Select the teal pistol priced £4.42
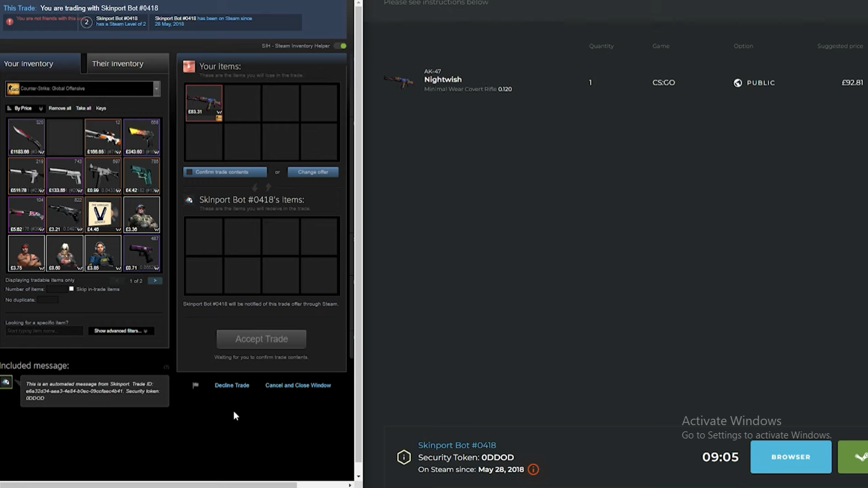The image size is (868, 488). coord(141,176)
